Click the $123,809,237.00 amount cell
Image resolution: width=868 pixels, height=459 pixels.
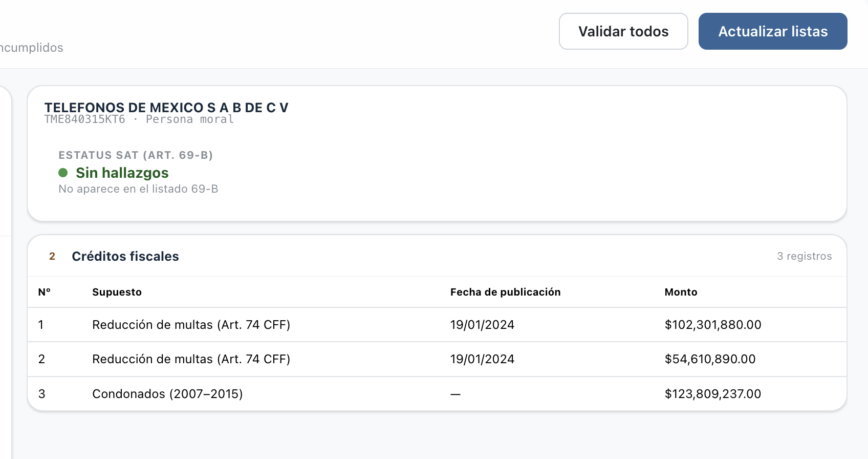713,394
